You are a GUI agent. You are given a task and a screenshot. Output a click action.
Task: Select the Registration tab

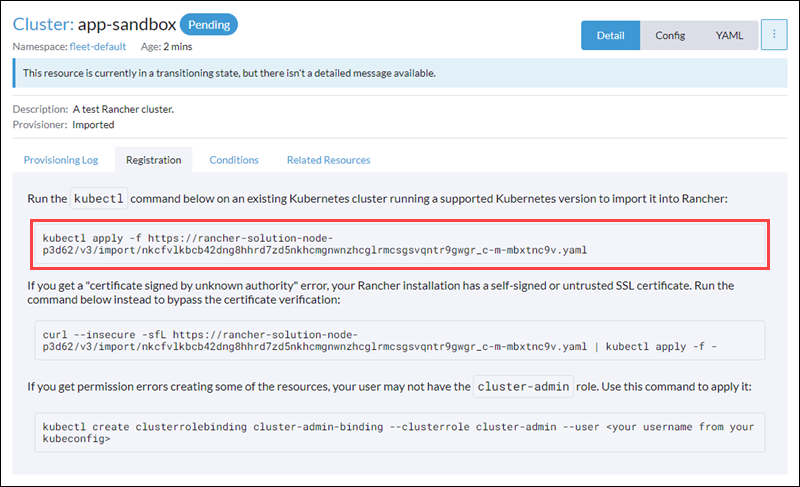pos(154,160)
